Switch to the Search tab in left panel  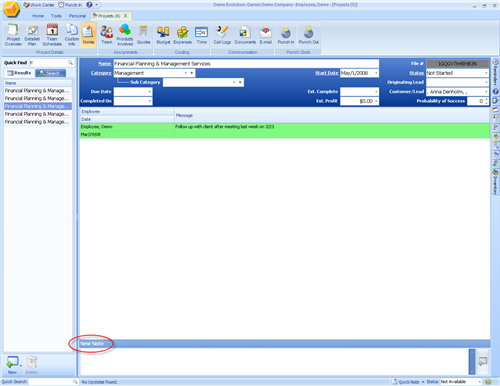coord(50,73)
